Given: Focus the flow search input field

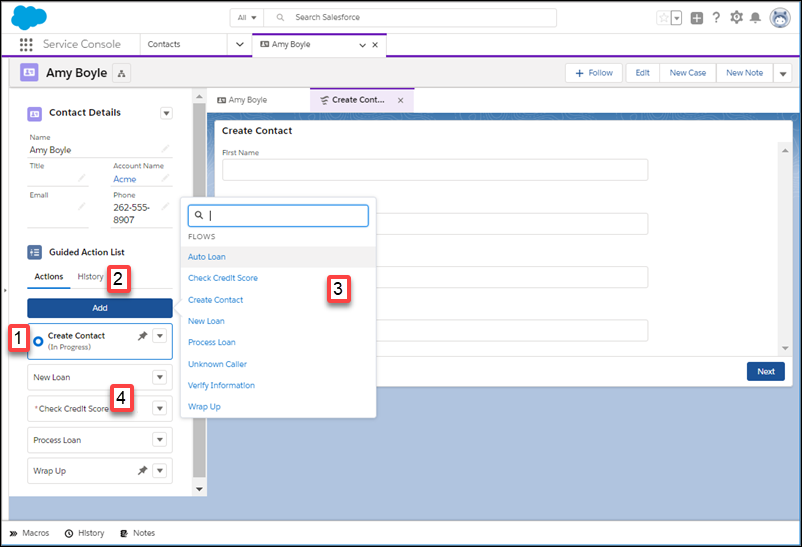Looking at the screenshot, I should pos(278,216).
